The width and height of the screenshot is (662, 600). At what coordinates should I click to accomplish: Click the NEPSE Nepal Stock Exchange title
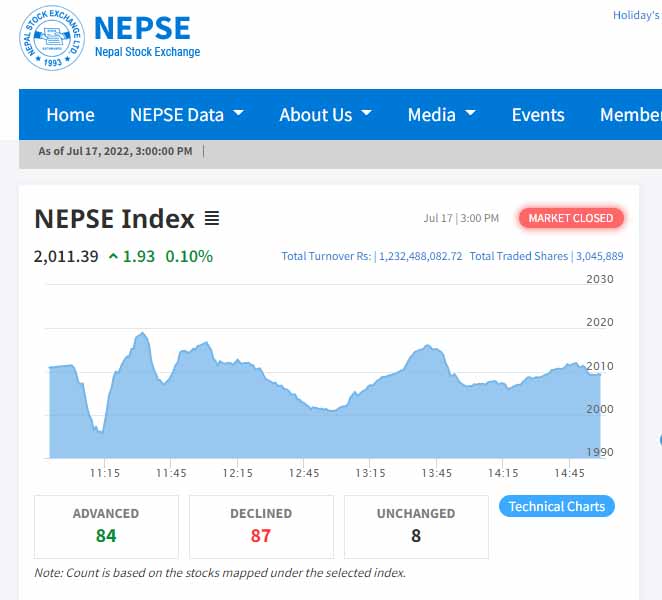tap(147, 36)
